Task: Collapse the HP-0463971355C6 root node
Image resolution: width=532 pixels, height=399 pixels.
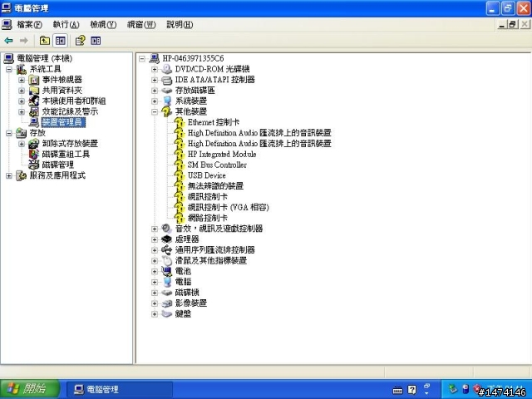Action: pos(142,59)
